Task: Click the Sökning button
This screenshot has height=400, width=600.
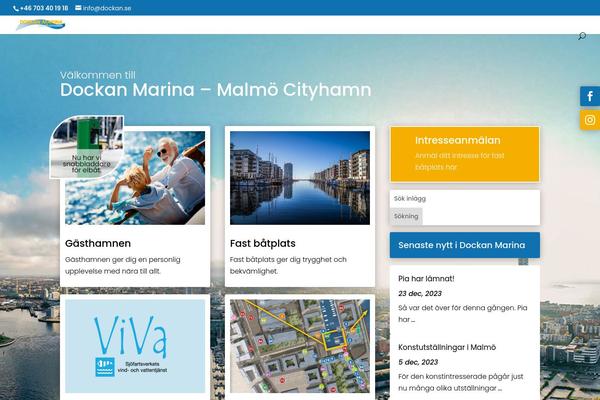Action: click(x=406, y=216)
